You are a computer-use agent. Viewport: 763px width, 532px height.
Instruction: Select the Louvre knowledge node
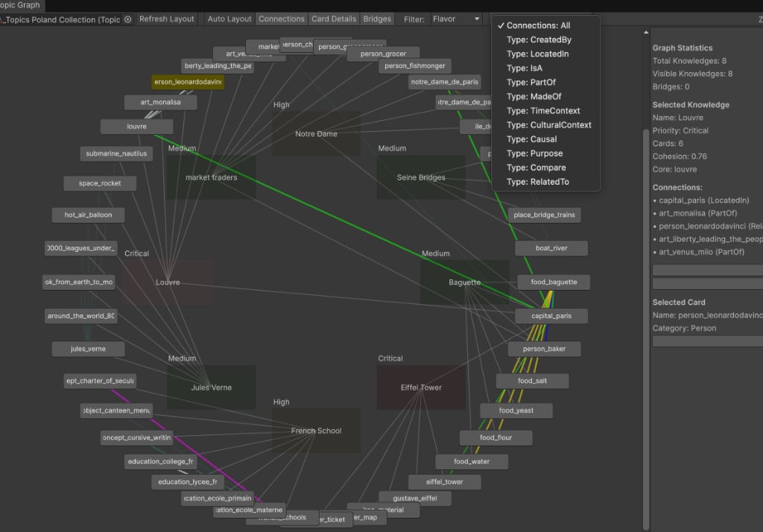[168, 282]
